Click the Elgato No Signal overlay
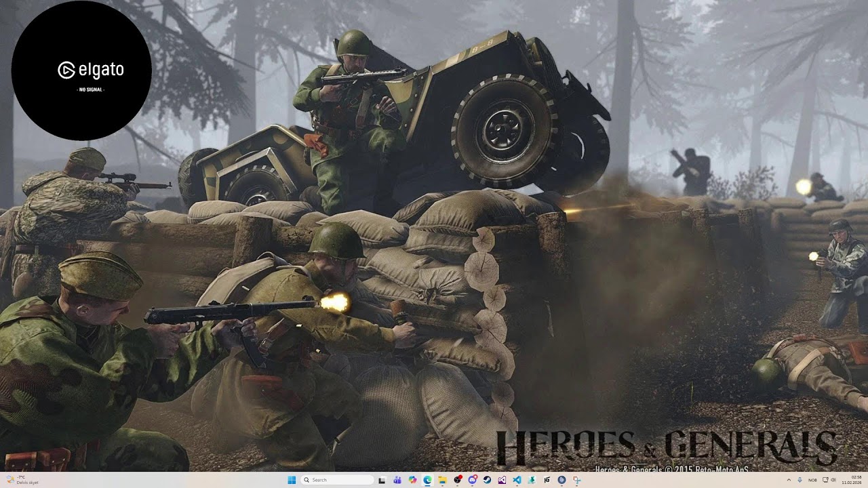 coord(81,70)
